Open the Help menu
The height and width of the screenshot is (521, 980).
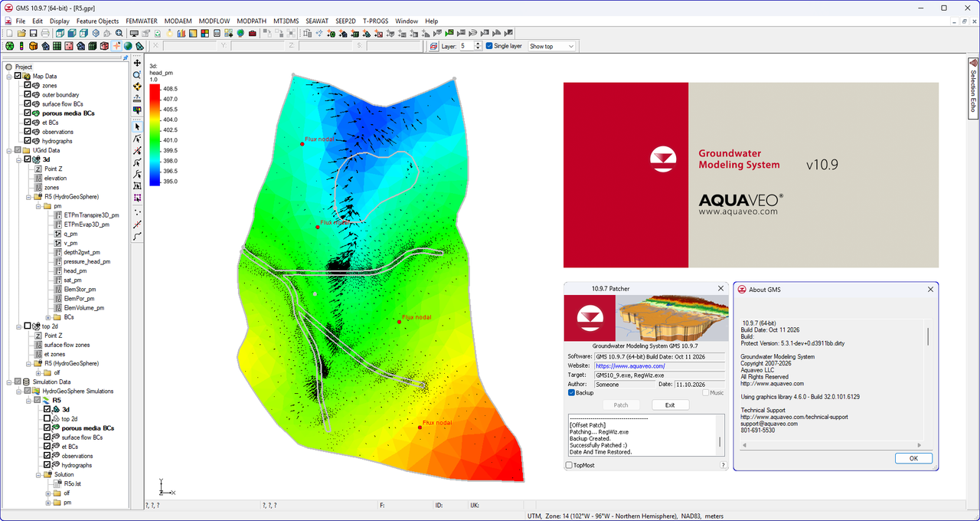tap(432, 21)
